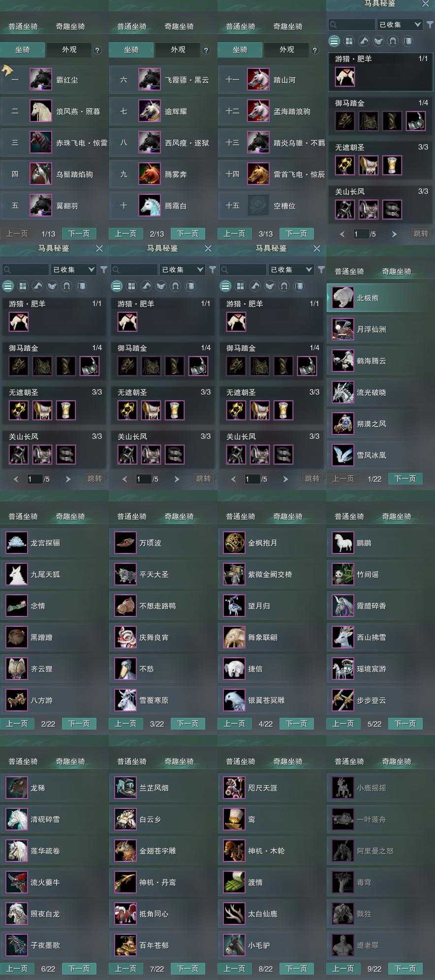This screenshot has height=980, width=435.
Task: Select the 霸红尘 black horse icon
Action: 40,79
